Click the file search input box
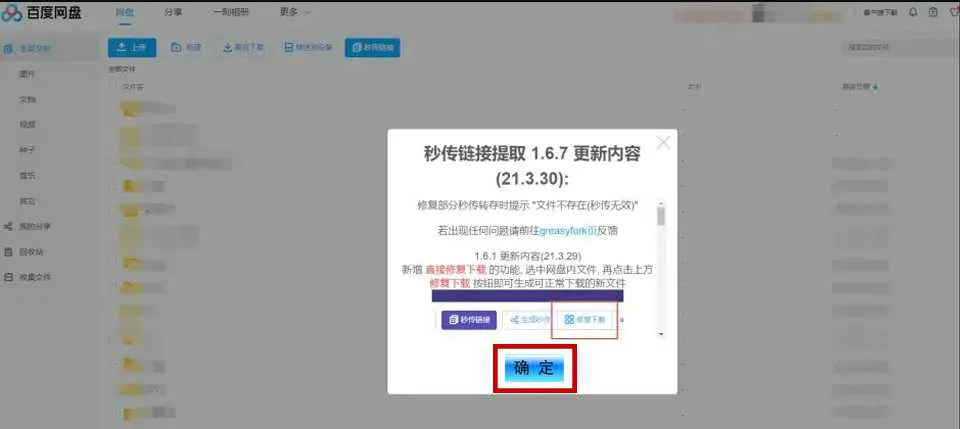 895,47
